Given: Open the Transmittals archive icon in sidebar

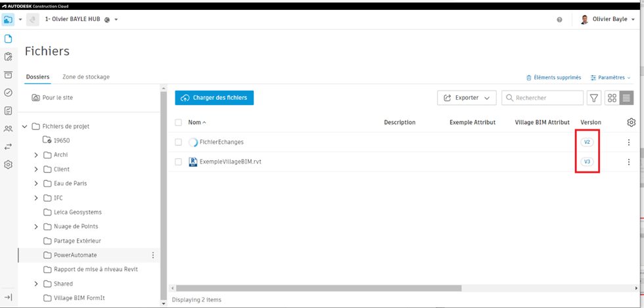Looking at the screenshot, I should [x=8, y=75].
